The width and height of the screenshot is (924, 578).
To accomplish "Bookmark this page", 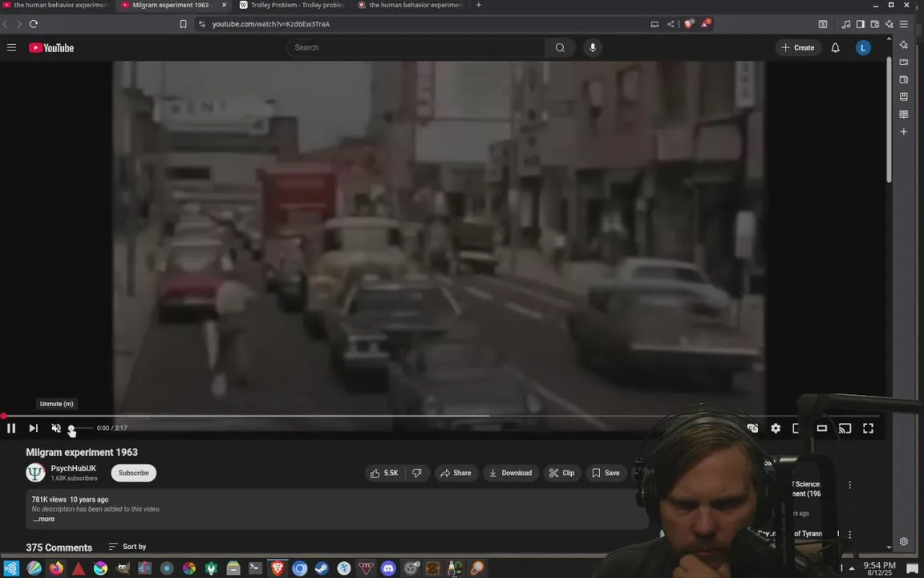I will 183,24.
